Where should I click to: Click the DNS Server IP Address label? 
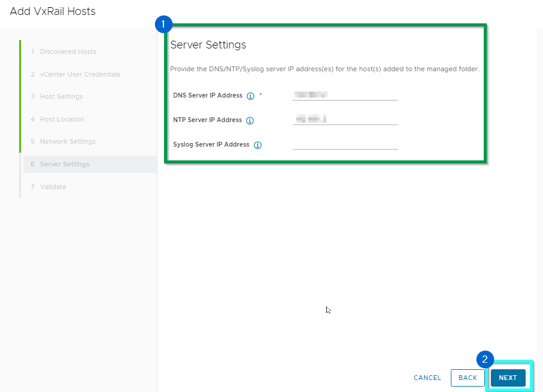pos(208,95)
